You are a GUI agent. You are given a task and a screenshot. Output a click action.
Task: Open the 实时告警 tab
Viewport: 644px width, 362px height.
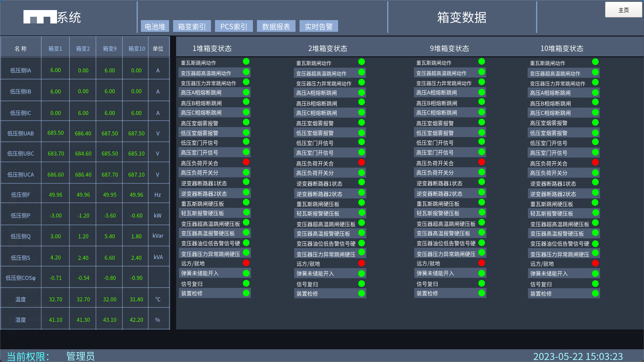tap(318, 26)
